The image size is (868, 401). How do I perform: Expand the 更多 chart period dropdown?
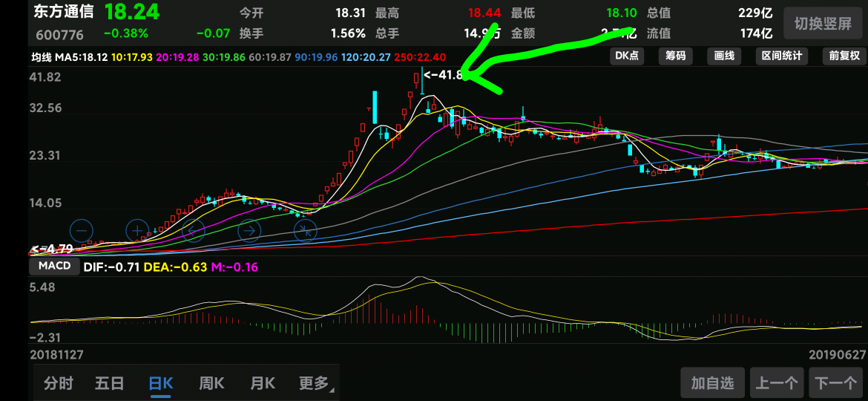coord(316,382)
